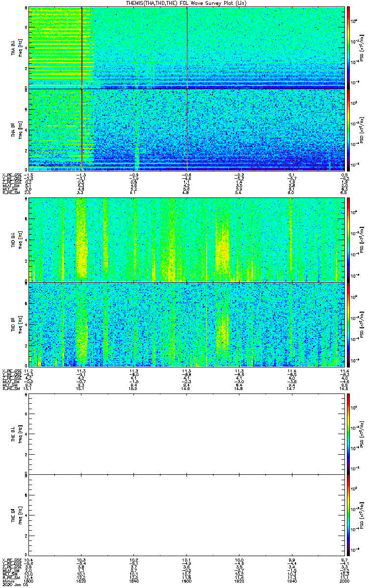Click the PSD color bar beside THA B∥
This screenshot has width=368, height=588.
[x=348, y=129]
